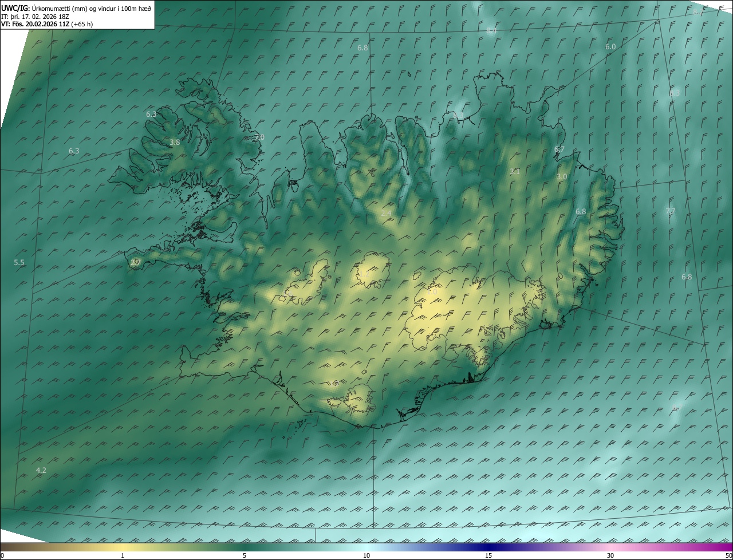Click the 3.1 value label on the map
The width and height of the screenshot is (733, 560).
click(514, 171)
